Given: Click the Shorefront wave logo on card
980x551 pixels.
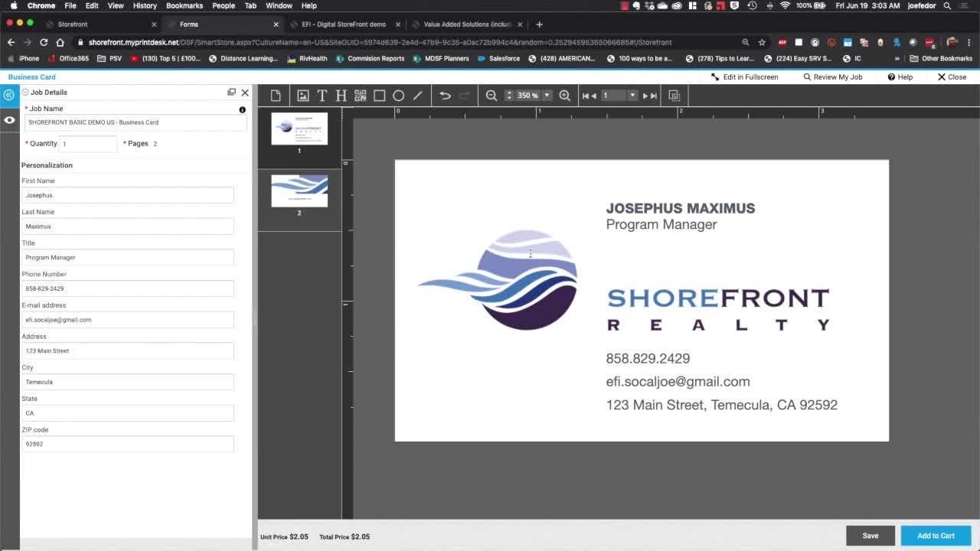Looking at the screenshot, I should 498,279.
